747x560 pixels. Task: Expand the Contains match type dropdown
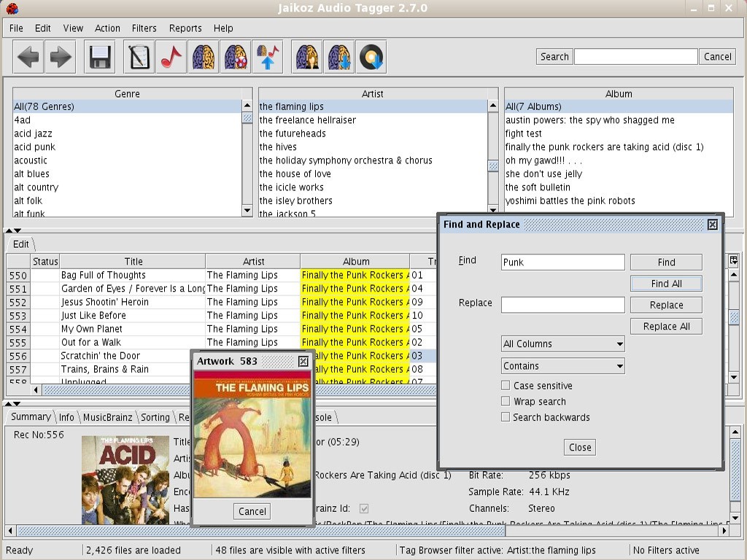click(562, 366)
